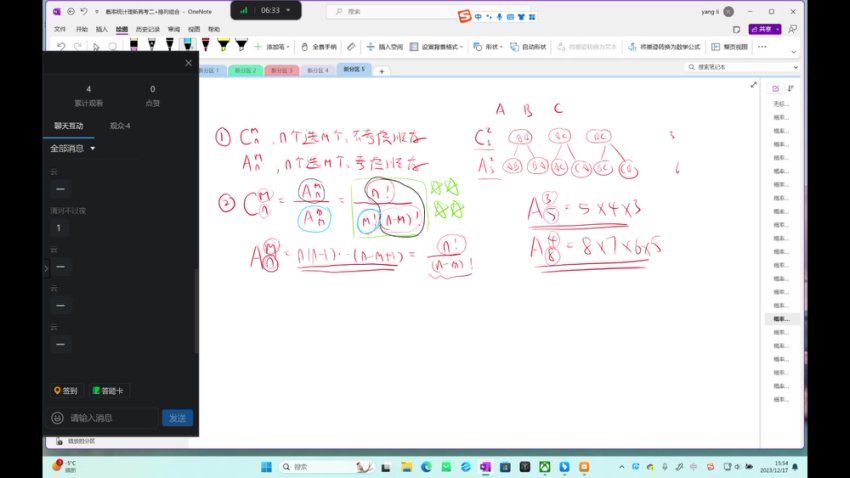Image resolution: width=850 pixels, height=478 pixels.
Task: Open the emoji picker icon
Action: 58,418
